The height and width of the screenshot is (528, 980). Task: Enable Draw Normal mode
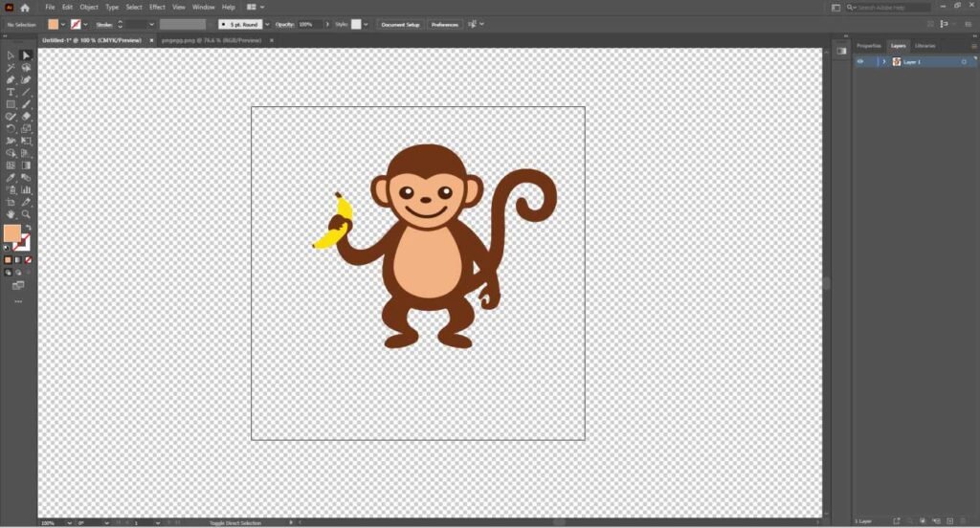click(x=8, y=273)
